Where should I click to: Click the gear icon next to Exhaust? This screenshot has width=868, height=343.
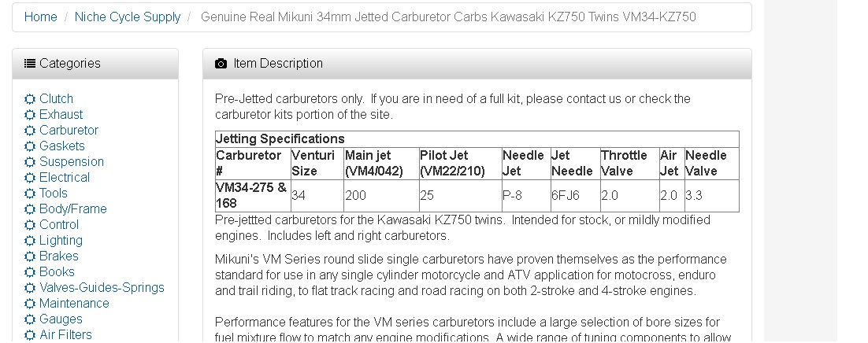30,115
